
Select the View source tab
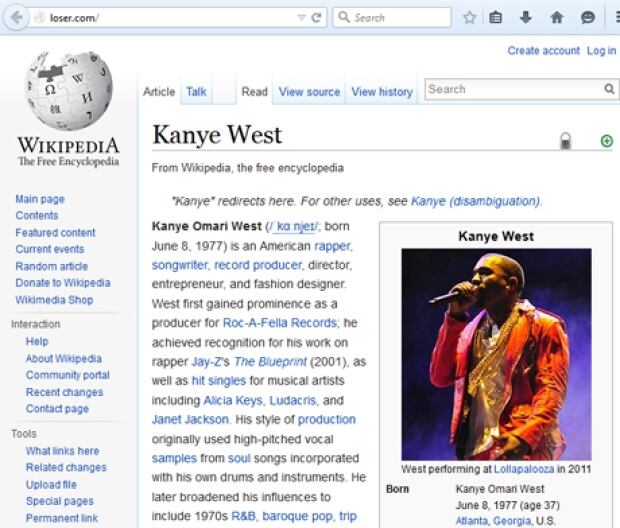point(309,92)
